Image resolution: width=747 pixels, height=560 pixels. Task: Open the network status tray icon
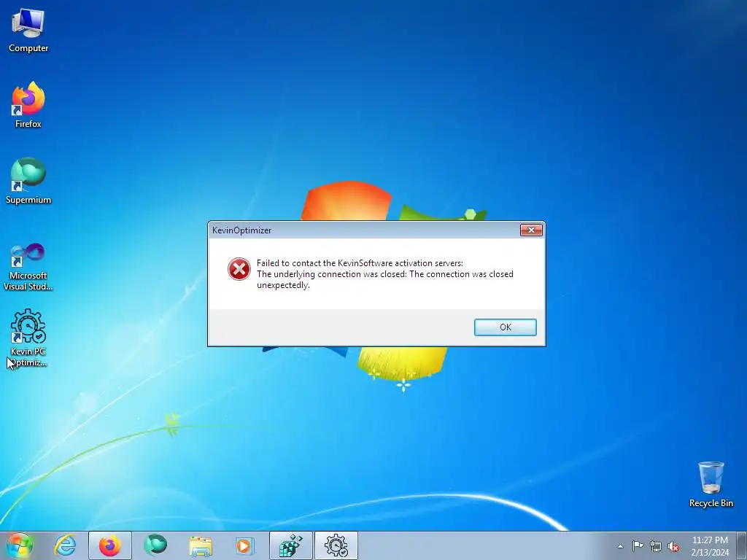tap(656, 546)
